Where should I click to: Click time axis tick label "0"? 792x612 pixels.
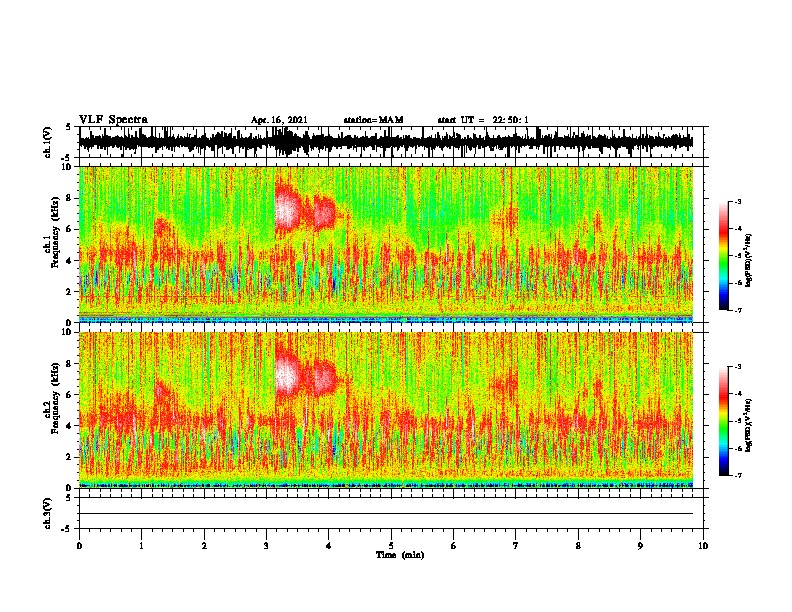pos(79,546)
